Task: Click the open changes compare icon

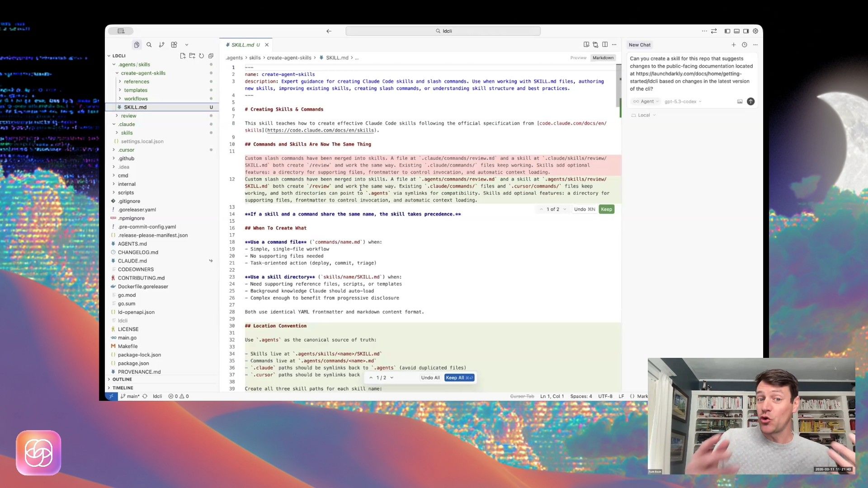Action: click(x=595, y=45)
